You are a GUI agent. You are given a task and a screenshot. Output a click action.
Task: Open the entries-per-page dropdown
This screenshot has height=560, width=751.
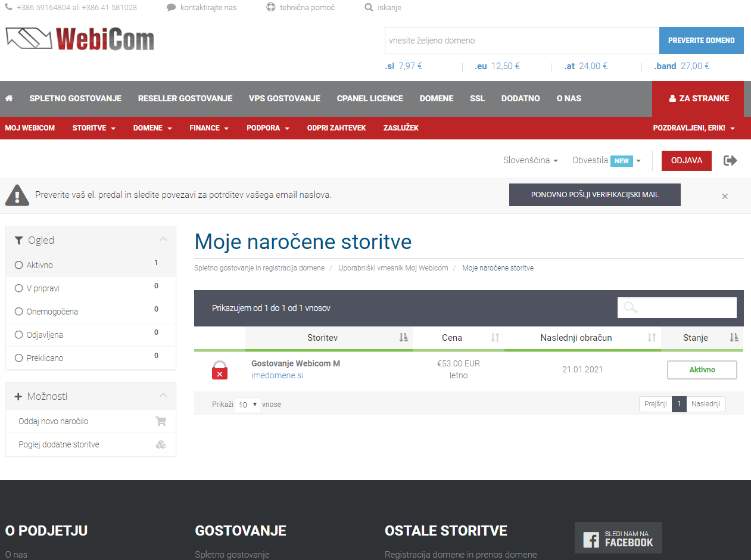pos(248,405)
